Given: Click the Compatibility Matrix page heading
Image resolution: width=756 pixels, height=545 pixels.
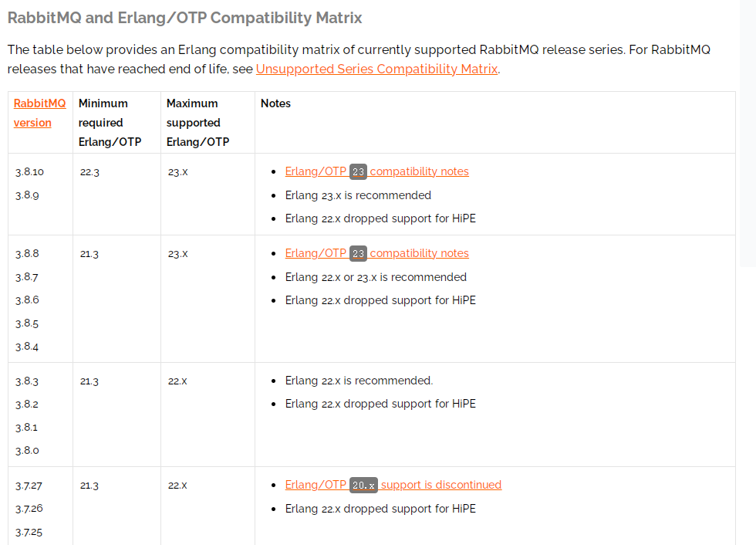Looking at the screenshot, I should [184, 18].
